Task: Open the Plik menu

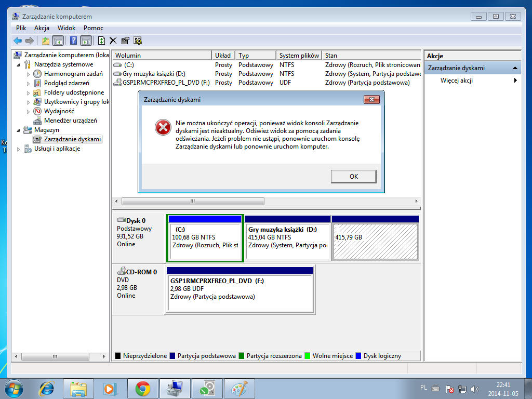Action: 21,28
